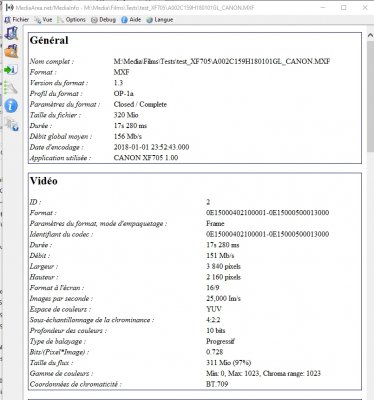The height and width of the screenshot is (400, 374).
Task: Click the view options tree icon
Action: tap(11, 88)
